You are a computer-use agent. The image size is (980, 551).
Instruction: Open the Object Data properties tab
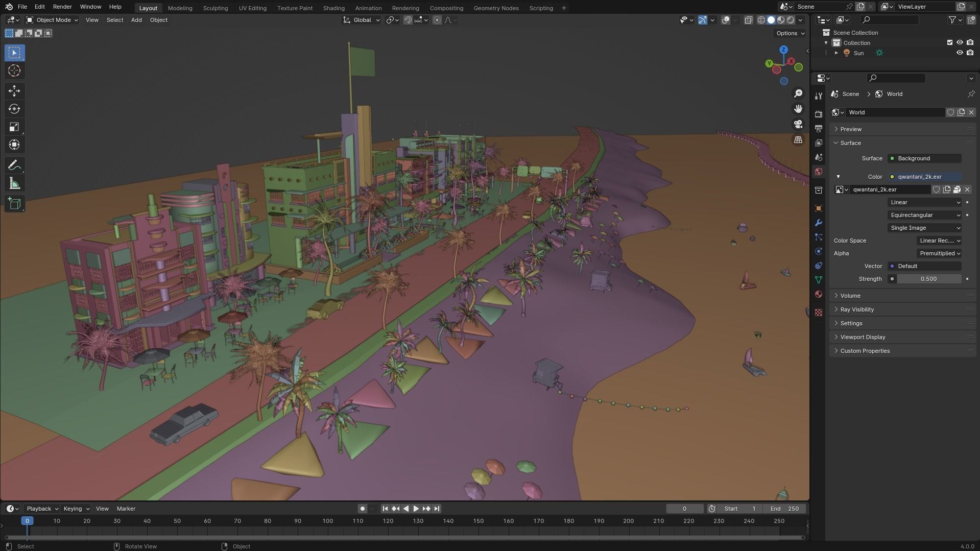[x=819, y=280]
